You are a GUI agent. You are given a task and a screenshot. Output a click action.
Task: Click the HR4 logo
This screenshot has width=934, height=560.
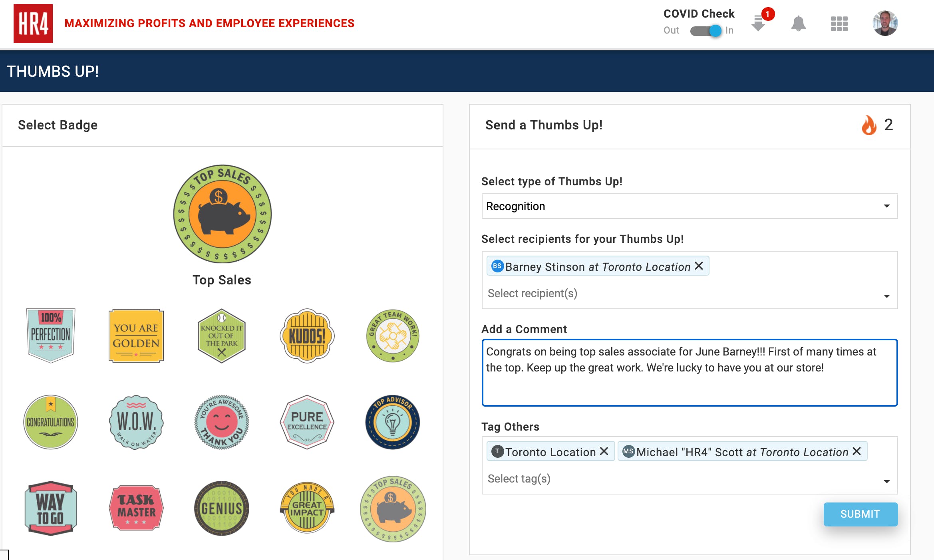click(x=33, y=24)
